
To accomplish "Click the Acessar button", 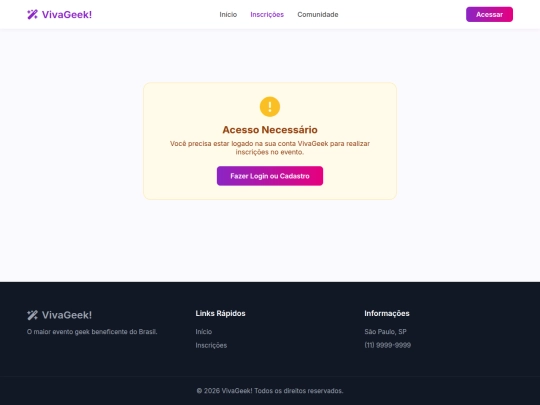I will click(489, 14).
